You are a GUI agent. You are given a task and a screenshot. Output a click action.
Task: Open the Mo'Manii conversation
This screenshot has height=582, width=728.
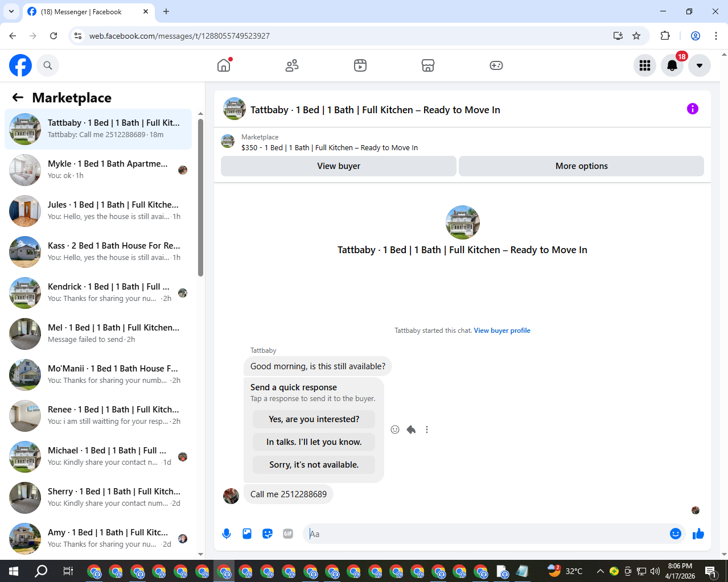98,375
